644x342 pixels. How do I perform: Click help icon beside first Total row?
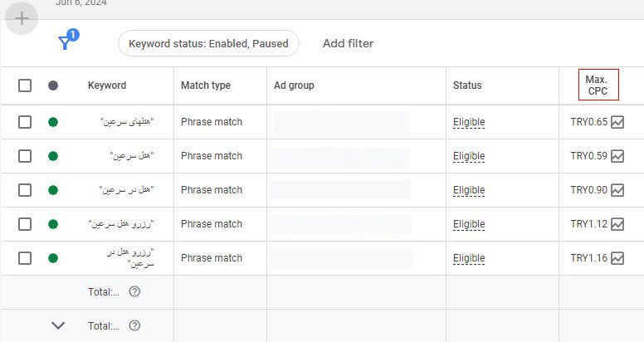pos(134,291)
